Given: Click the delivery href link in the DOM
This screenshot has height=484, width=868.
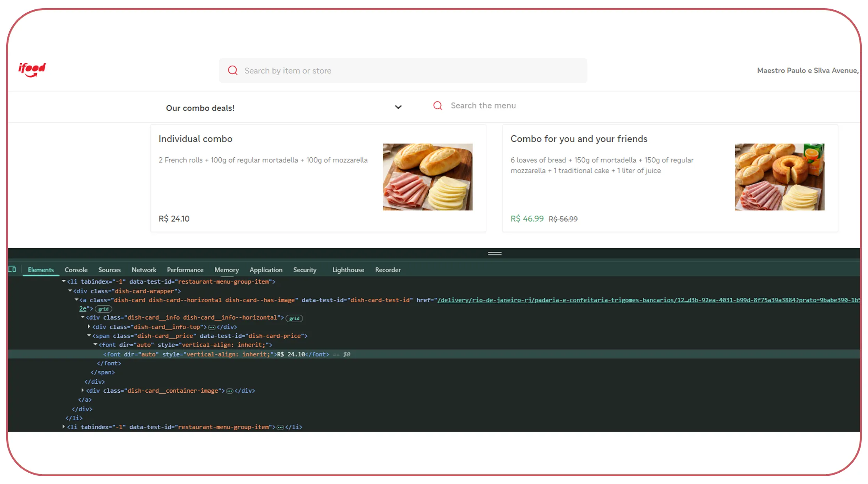Looking at the screenshot, I should coord(648,300).
